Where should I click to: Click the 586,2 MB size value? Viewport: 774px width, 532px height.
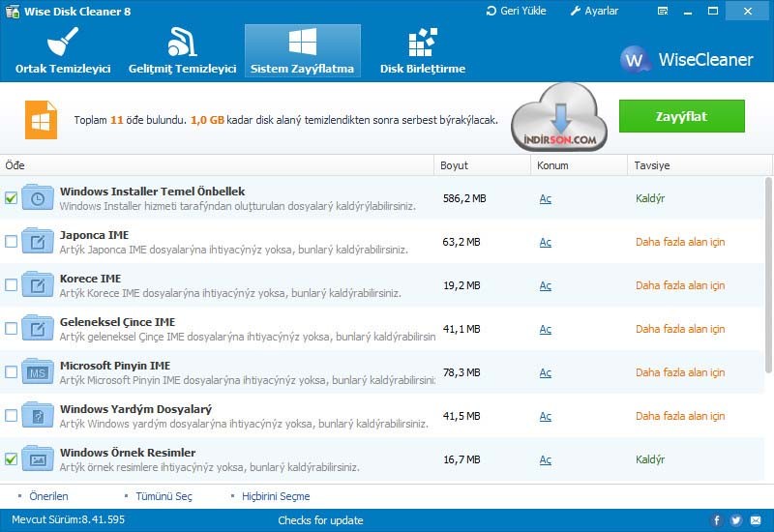point(464,198)
